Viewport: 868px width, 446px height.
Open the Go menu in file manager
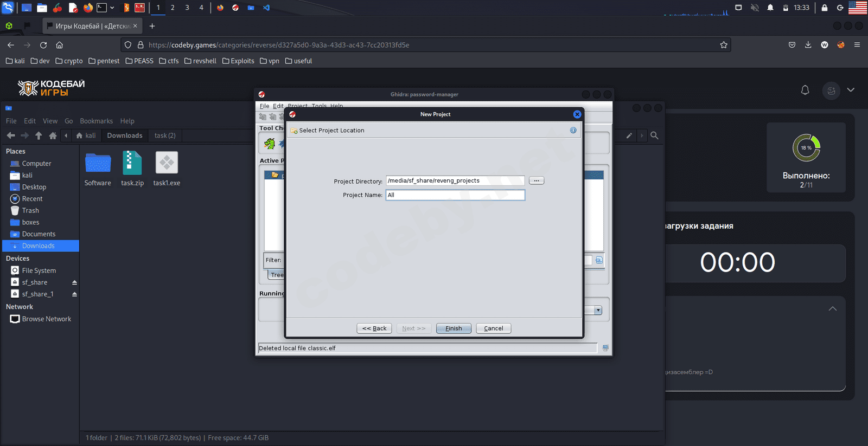69,121
